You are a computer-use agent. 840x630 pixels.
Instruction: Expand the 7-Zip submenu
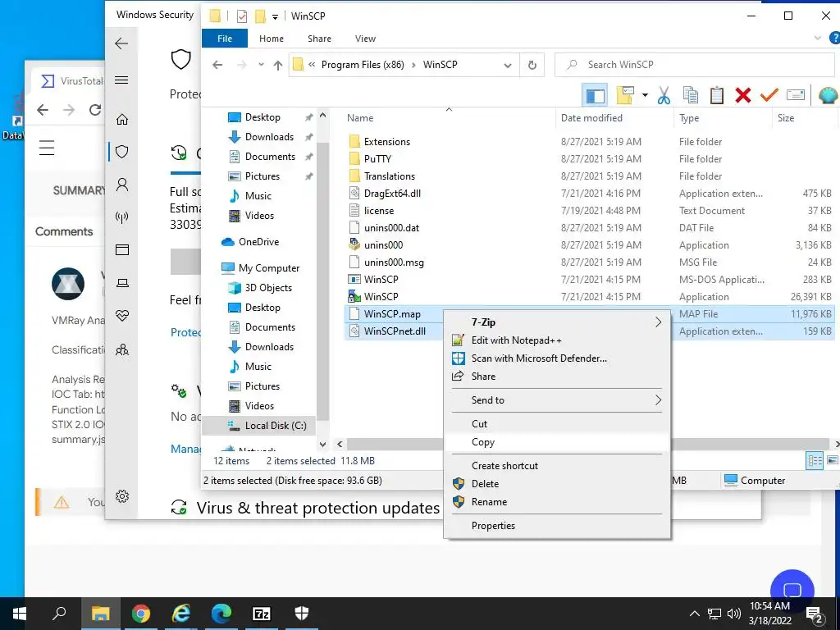click(557, 322)
